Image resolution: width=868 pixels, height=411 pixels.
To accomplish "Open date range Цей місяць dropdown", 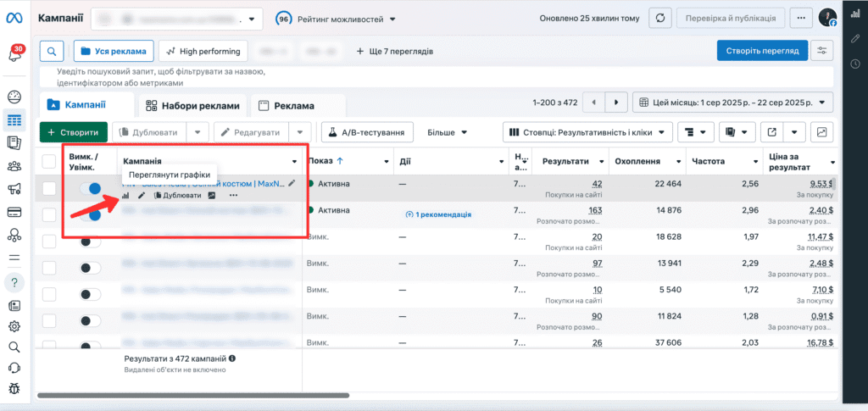I will pyautogui.click(x=733, y=103).
